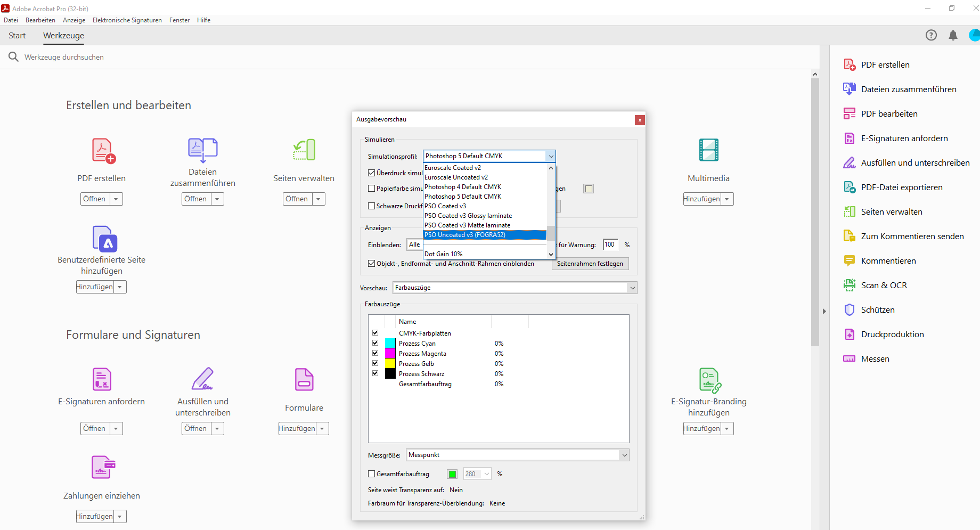This screenshot has height=530, width=980.
Task: Uncheck Prozess Magenta checkbox
Action: tap(375, 353)
